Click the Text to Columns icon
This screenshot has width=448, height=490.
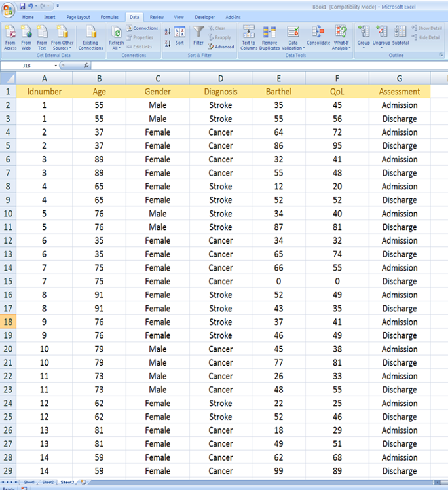coord(249,37)
